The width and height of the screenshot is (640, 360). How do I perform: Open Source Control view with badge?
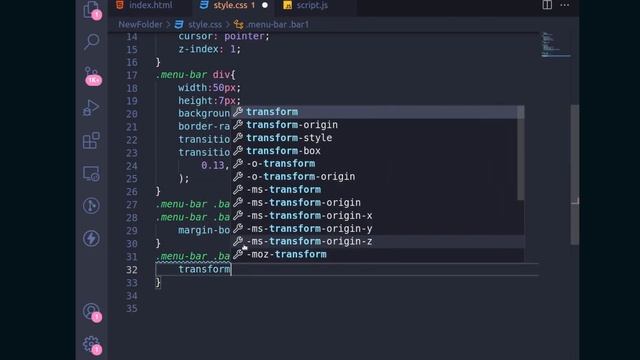tap(91, 75)
